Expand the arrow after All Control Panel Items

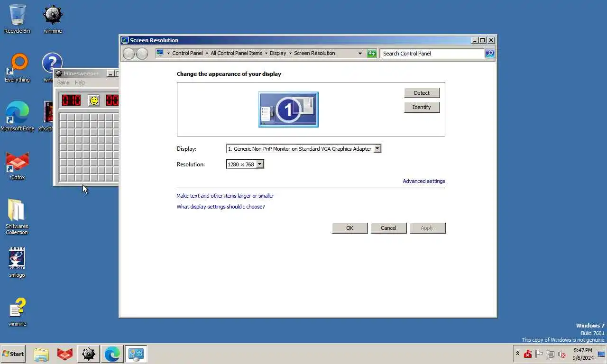266,54
